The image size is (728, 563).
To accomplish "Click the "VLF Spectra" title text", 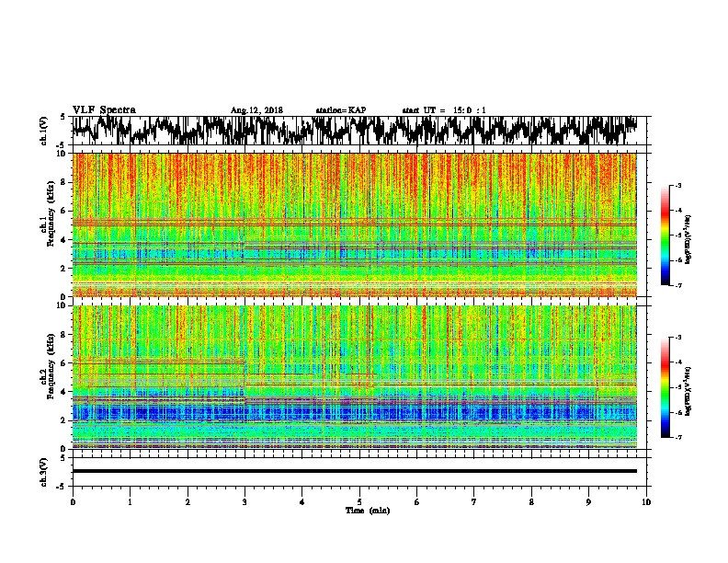I will pos(104,109).
